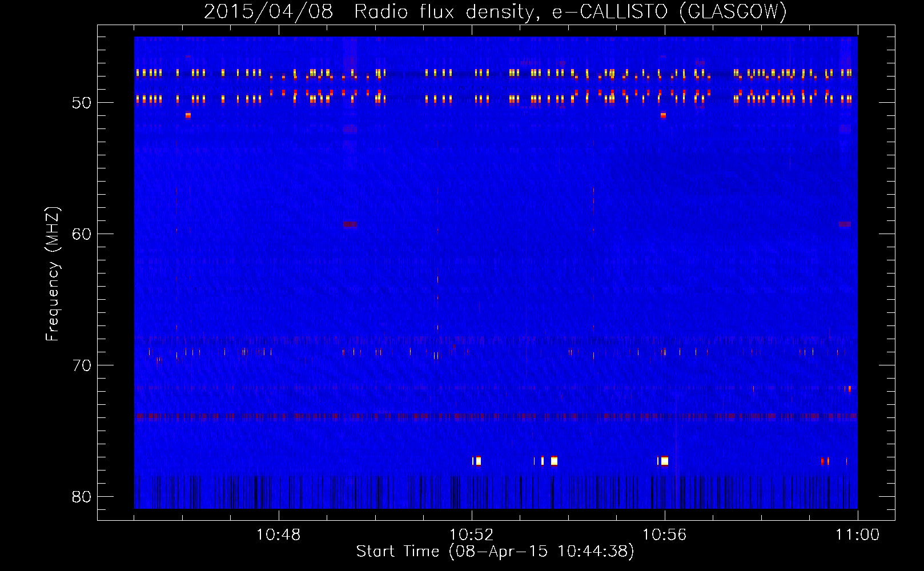Click the 'Start Time (08-Apr-15 10:44:38)' axis label
Viewport: 924px width, 571px height.
495,552
